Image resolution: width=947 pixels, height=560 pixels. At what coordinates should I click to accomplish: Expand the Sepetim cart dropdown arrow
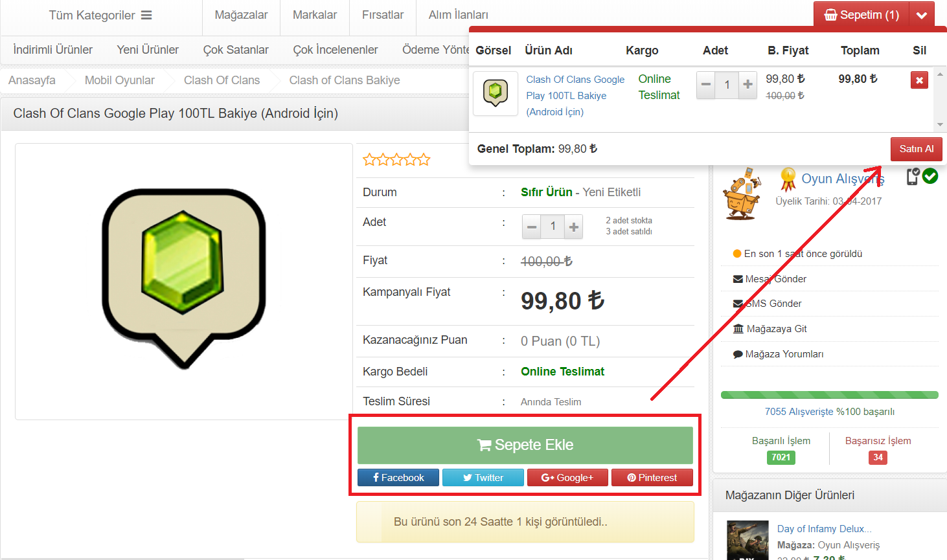[x=922, y=15]
